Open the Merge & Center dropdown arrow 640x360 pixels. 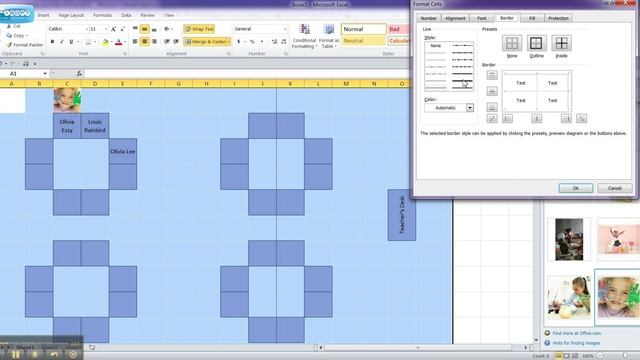229,42
